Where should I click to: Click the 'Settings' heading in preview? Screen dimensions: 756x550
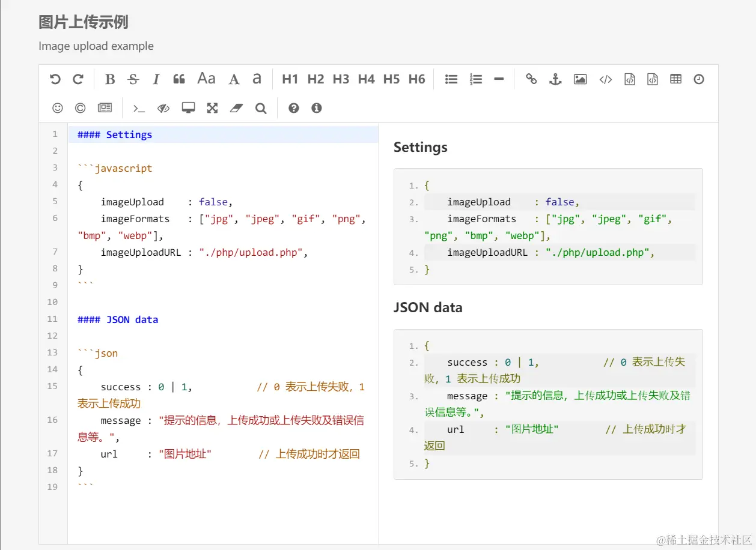(x=421, y=147)
